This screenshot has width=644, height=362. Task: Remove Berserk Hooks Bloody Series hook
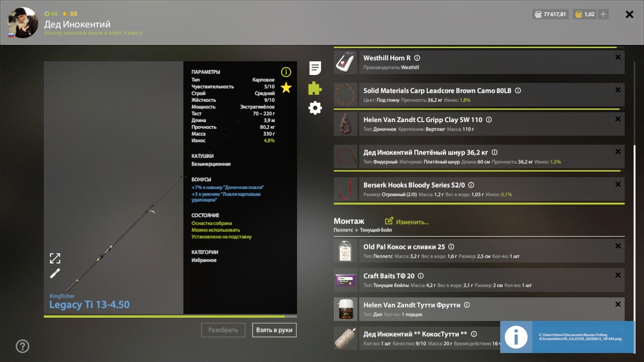[x=618, y=184]
